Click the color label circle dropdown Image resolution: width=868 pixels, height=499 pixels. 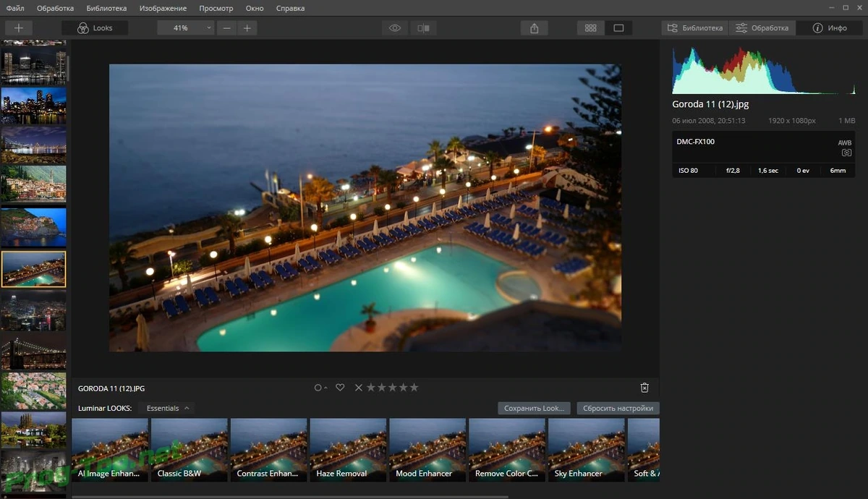point(320,388)
